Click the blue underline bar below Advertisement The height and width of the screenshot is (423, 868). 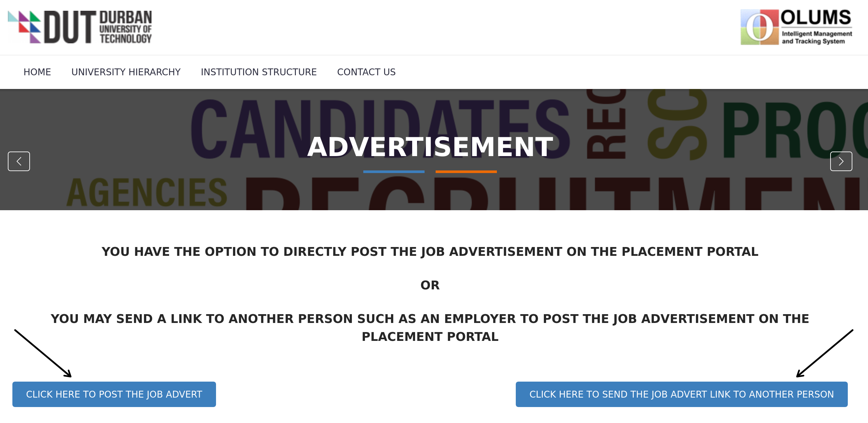tap(394, 171)
